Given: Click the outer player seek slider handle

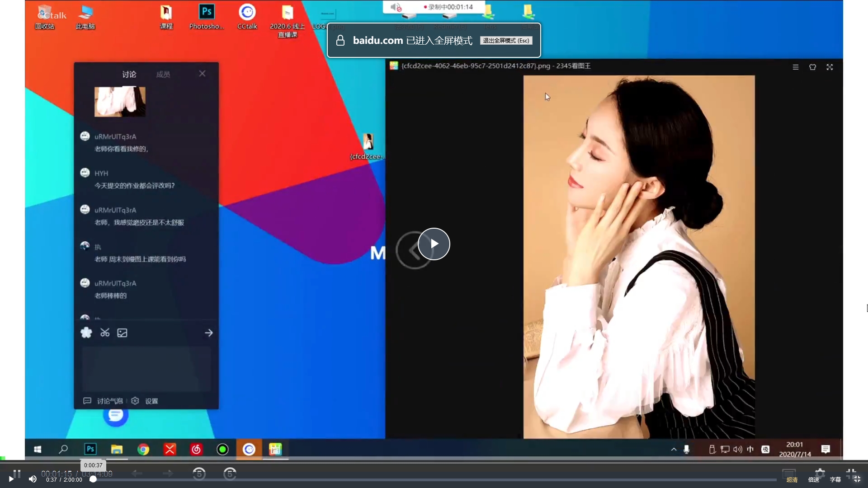Looking at the screenshot, I should pyautogui.click(x=93, y=479).
